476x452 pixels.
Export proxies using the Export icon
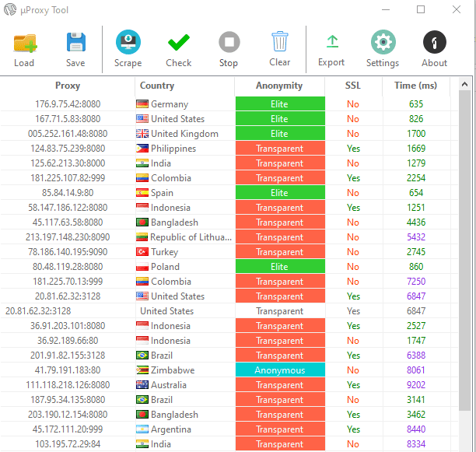coord(331,43)
